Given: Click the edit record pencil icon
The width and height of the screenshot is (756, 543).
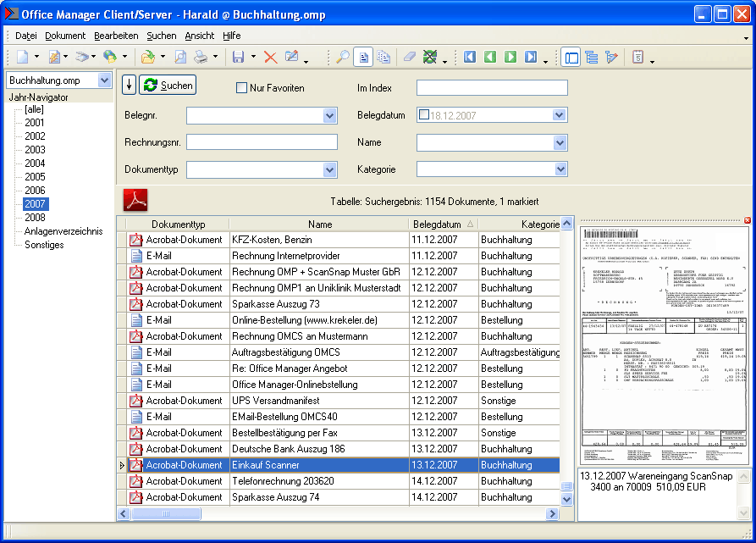Looking at the screenshot, I should click(x=292, y=57).
